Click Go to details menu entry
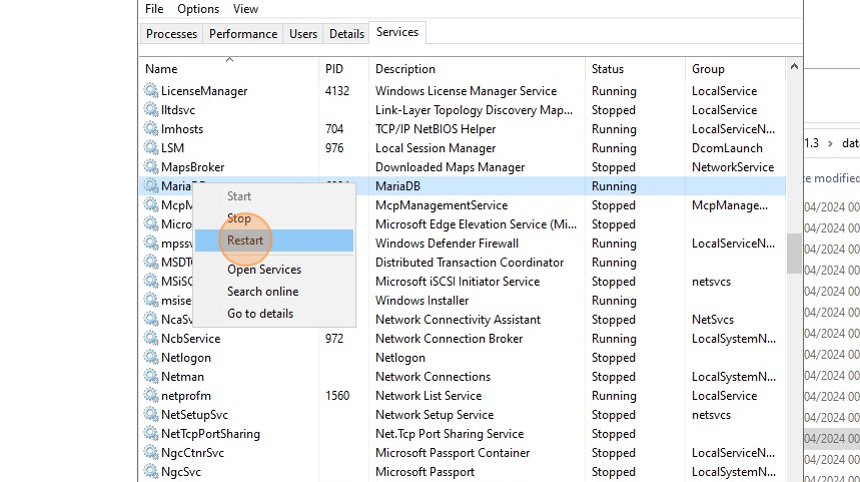 click(260, 313)
